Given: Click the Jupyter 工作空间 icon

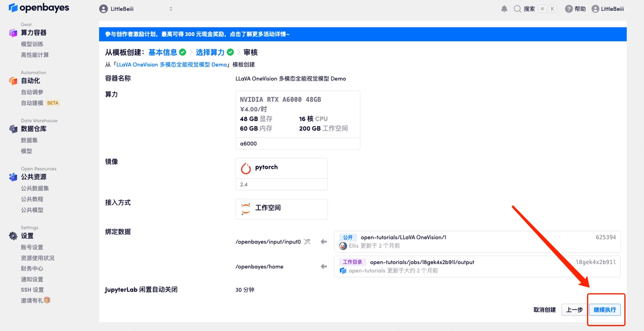Looking at the screenshot, I should click(x=246, y=208).
